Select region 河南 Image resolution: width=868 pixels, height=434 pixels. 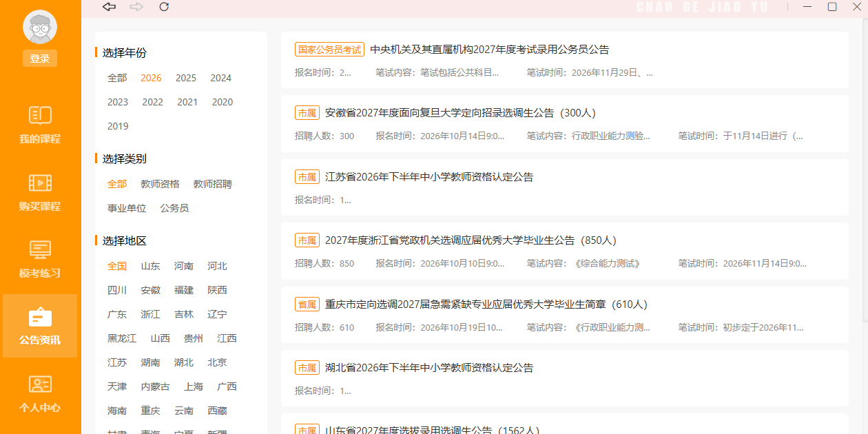[184, 266]
